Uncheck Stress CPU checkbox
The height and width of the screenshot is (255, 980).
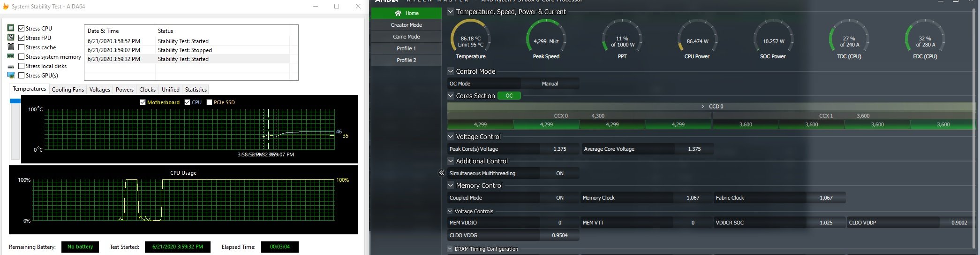[x=21, y=28]
